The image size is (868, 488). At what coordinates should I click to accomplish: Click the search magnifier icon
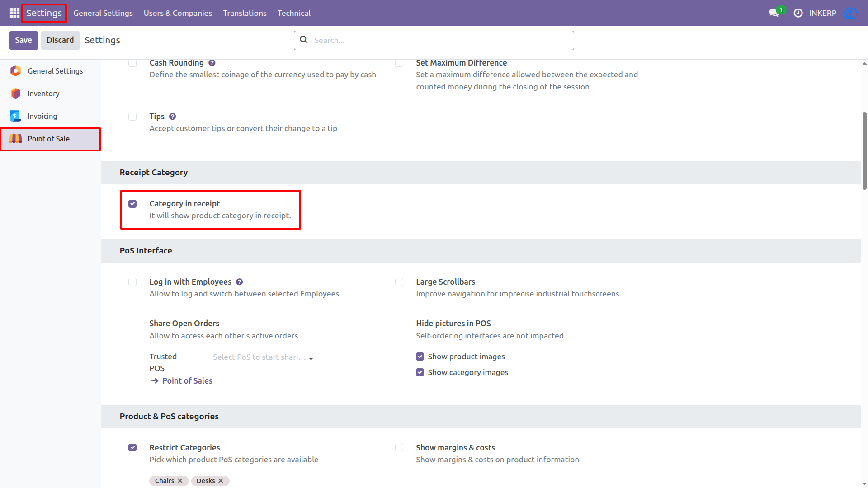click(x=304, y=40)
